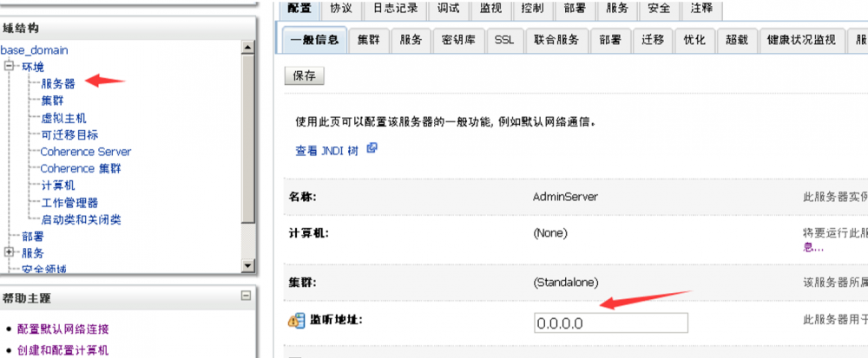Image resolution: width=868 pixels, height=358 pixels.
Task: Select 集群 in the domain tree
Action: pyautogui.click(x=53, y=101)
